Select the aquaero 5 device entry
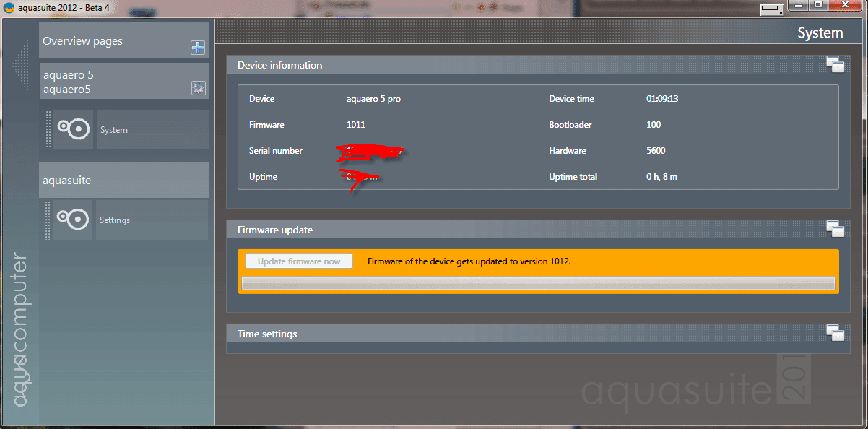The width and height of the screenshot is (868, 429). [124, 82]
